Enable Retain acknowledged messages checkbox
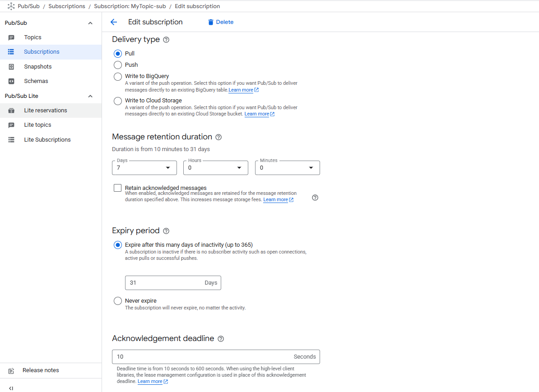This screenshot has width=539, height=392. tap(118, 188)
